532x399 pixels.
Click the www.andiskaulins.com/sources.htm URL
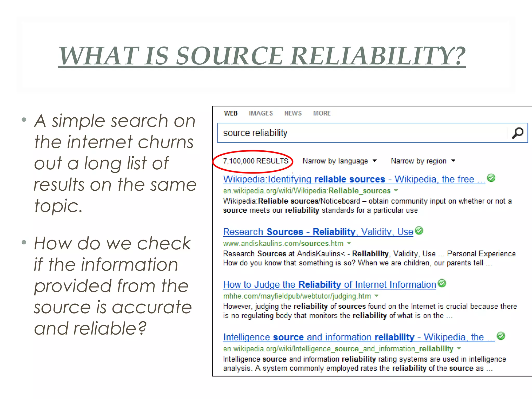(283, 243)
